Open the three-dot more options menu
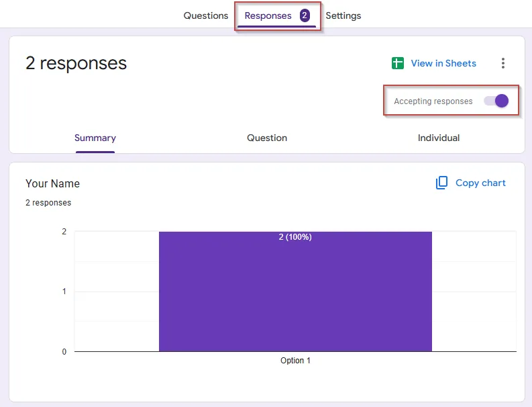This screenshot has width=532, height=407. 503,63
